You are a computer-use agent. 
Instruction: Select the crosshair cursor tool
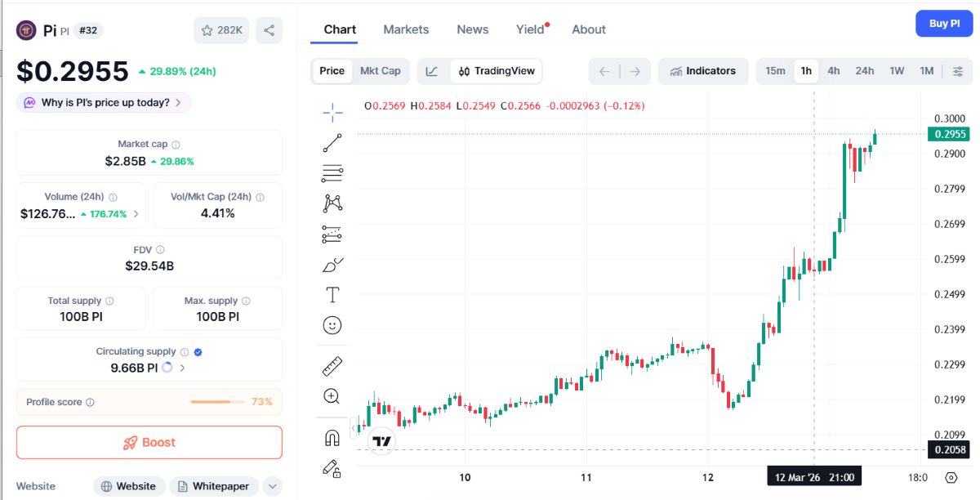click(332, 112)
